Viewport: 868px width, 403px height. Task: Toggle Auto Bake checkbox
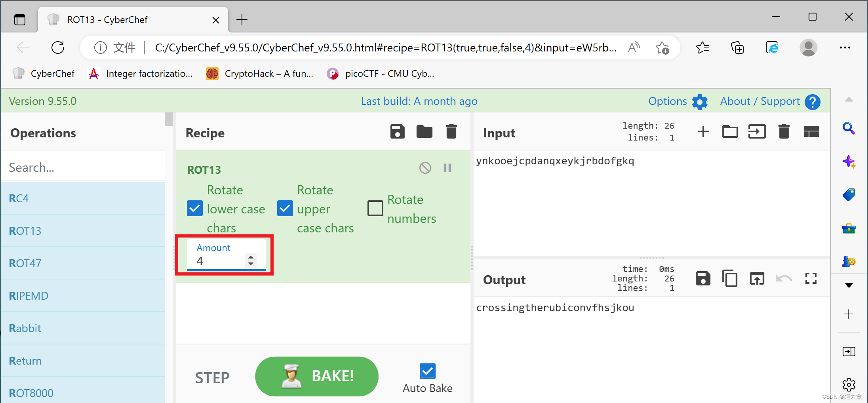428,371
